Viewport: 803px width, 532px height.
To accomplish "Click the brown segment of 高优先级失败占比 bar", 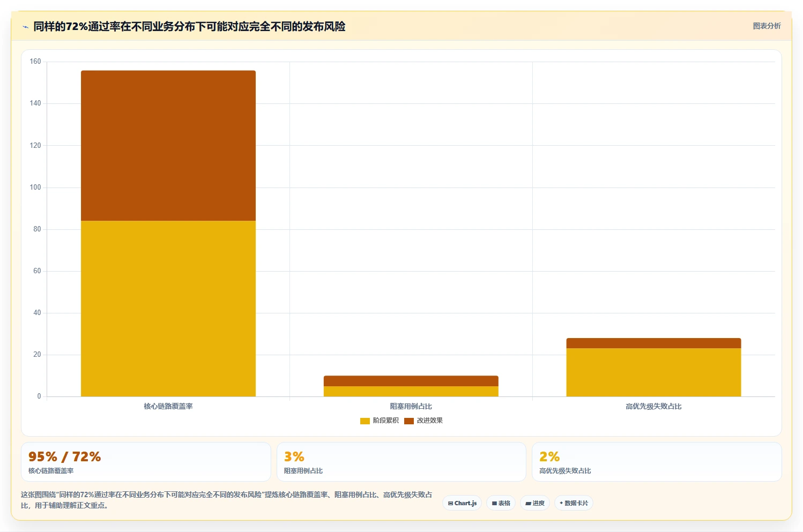I will [x=653, y=343].
